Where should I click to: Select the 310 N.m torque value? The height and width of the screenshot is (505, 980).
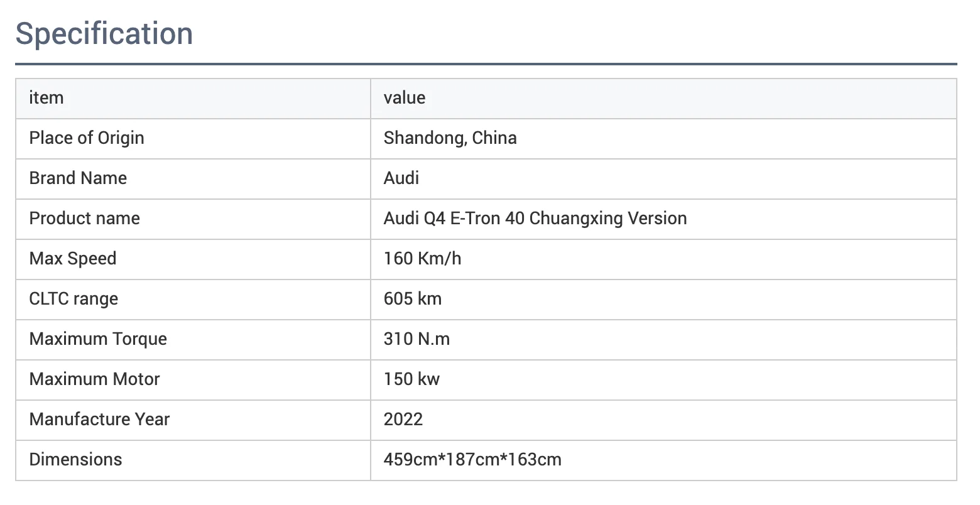tap(416, 339)
